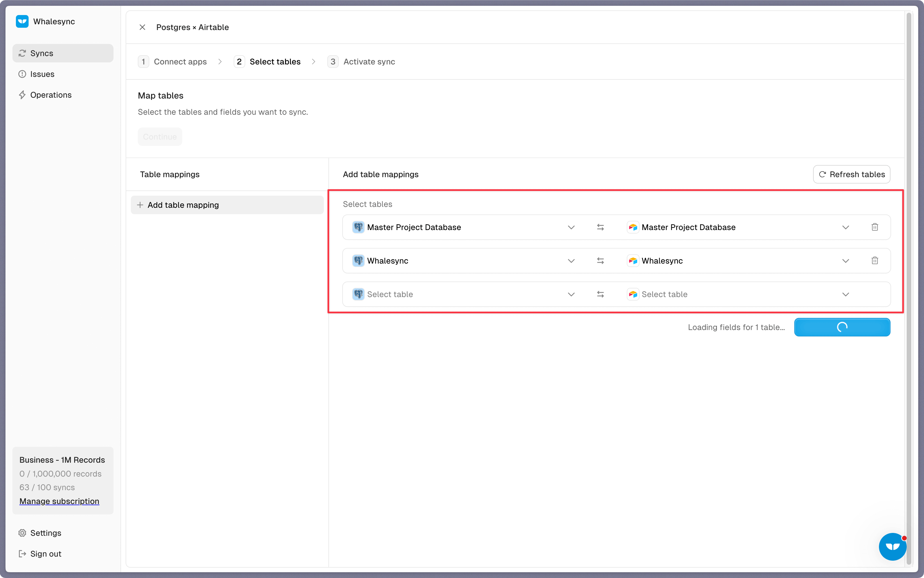Image resolution: width=924 pixels, height=578 pixels.
Task: Click the blue loading spinner button
Action: click(x=842, y=327)
